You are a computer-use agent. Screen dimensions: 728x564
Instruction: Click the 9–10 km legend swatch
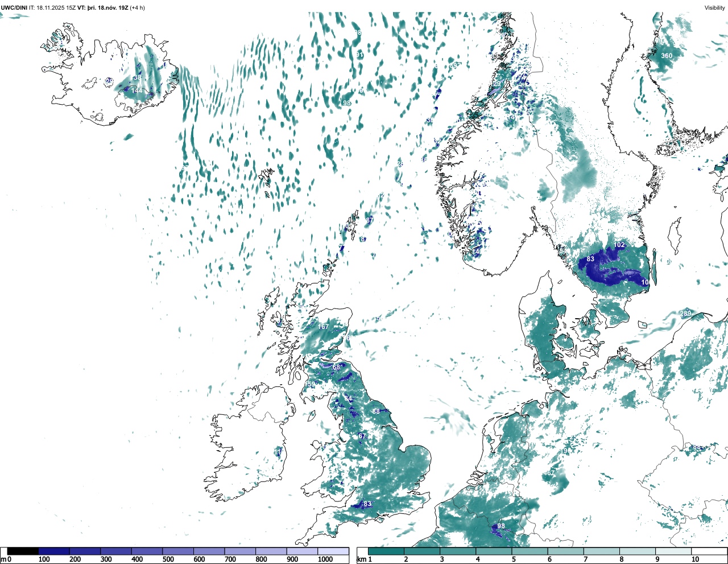673,551
